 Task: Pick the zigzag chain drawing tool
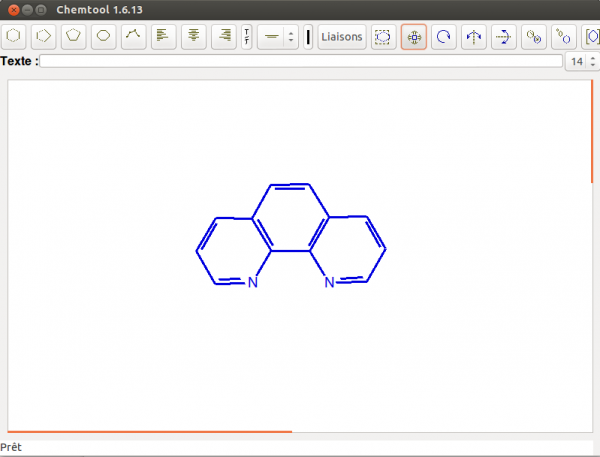pos(133,37)
